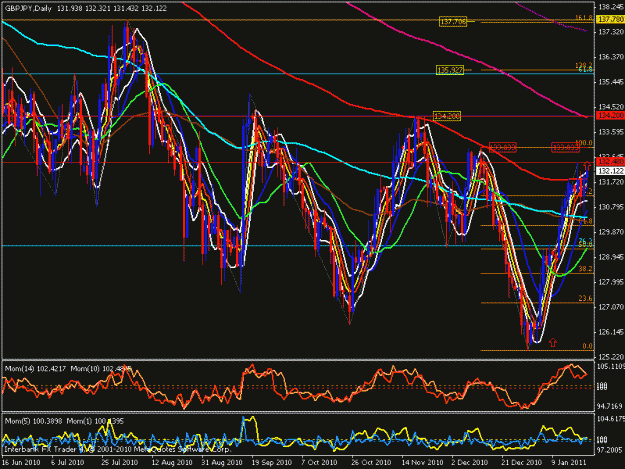The height and width of the screenshot is (469, 625).
Task: Click the Mom(14) 102.4217 indicator label
Action: coord(35,369)
